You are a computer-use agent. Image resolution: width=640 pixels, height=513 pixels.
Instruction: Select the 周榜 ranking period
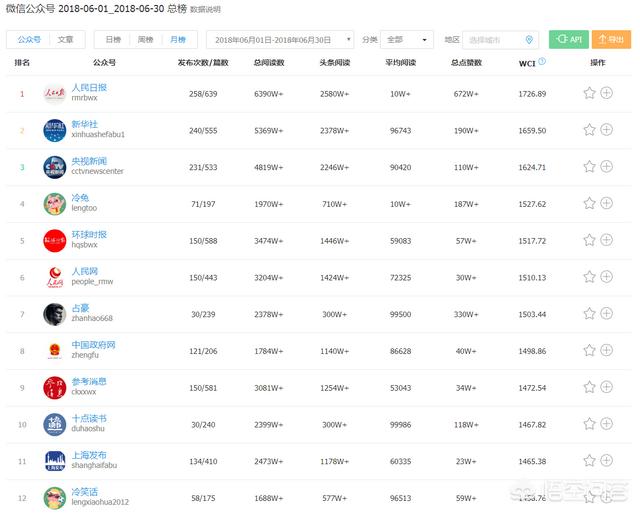(146, 40)
